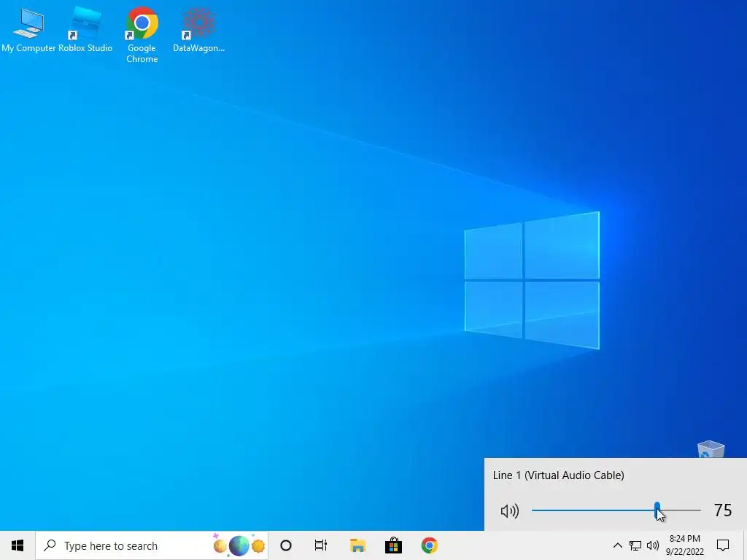
Task: Click the volume value 75
Action: coord(723,510)
